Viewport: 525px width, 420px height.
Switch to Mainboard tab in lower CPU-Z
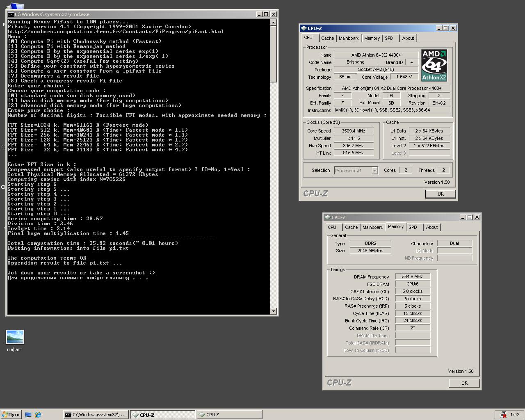[373, 227]
